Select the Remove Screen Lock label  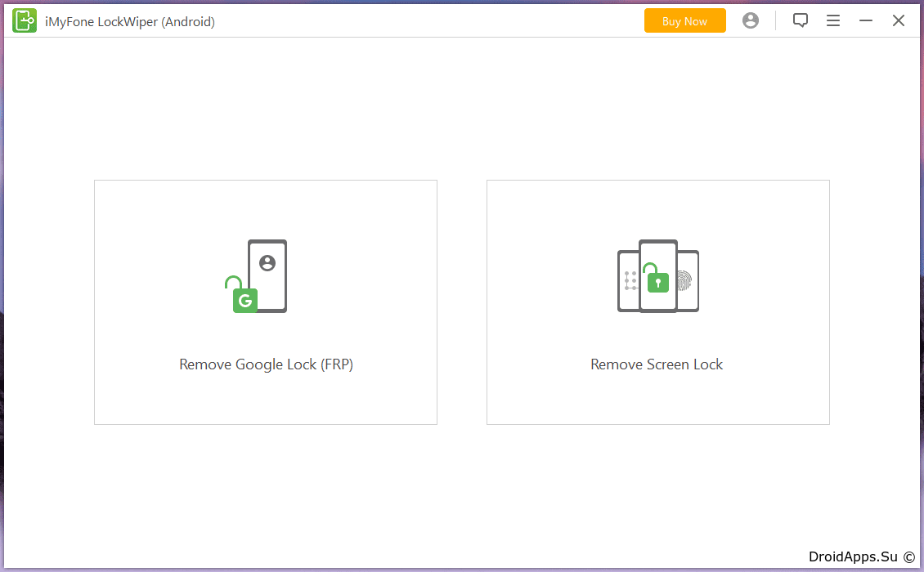(x=657, y=364)
